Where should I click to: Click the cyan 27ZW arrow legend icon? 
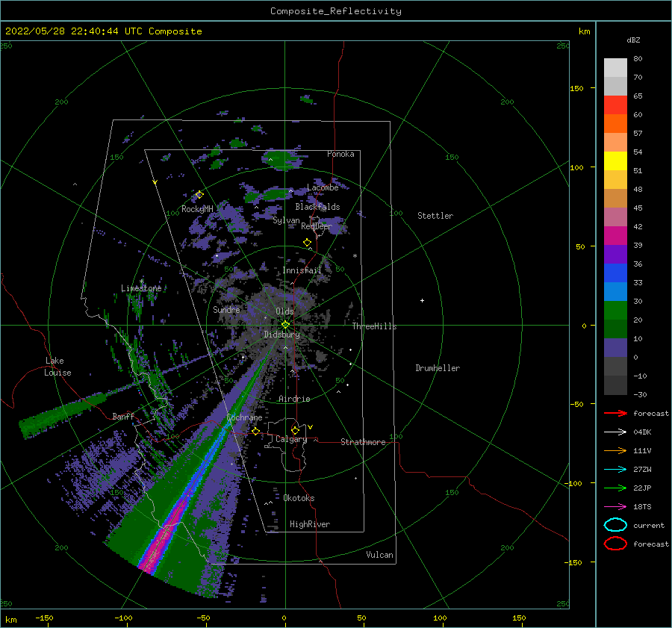615,470
